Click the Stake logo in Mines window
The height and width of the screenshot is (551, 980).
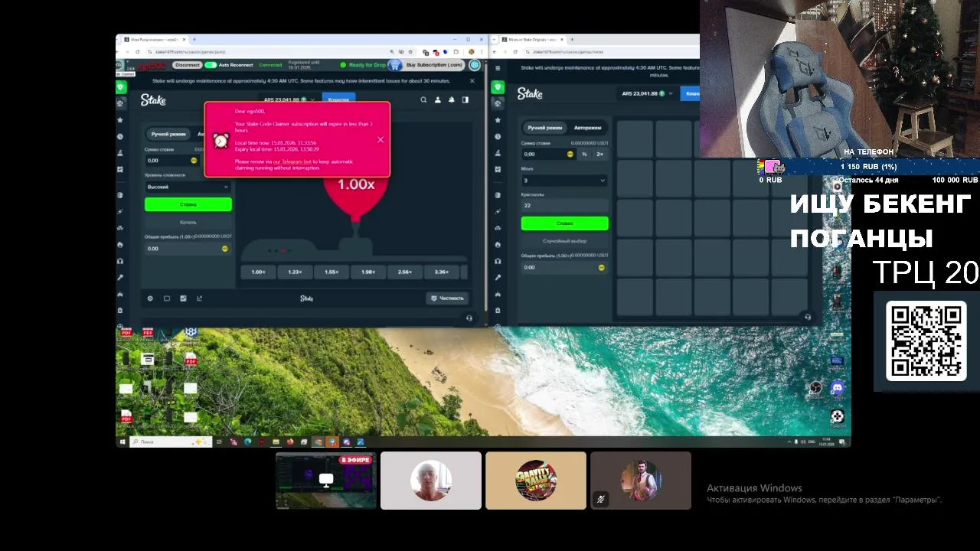pyautogui.click(x=530, y=93)
